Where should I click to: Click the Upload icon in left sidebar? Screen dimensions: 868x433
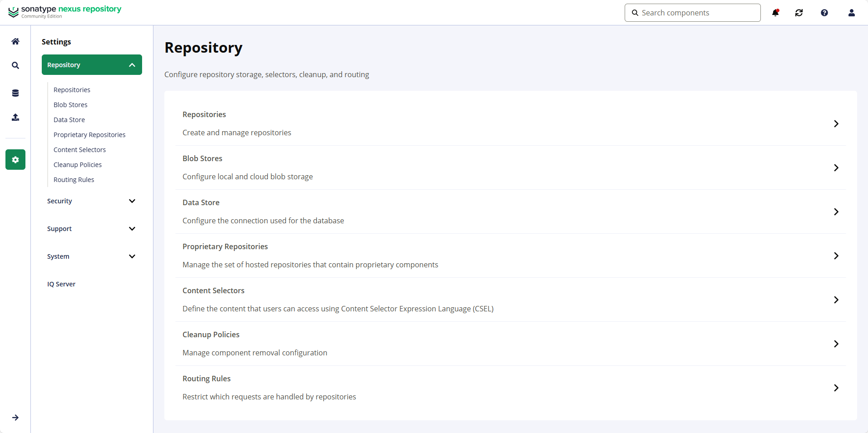coord(15,117)
